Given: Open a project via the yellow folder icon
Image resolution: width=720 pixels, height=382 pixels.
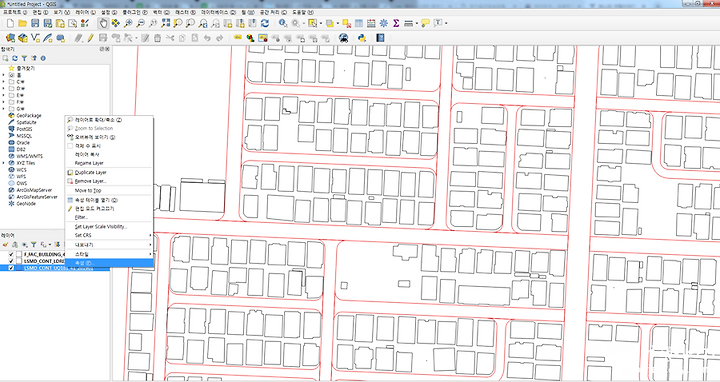Looking at the screenshot, I should 22,23.
